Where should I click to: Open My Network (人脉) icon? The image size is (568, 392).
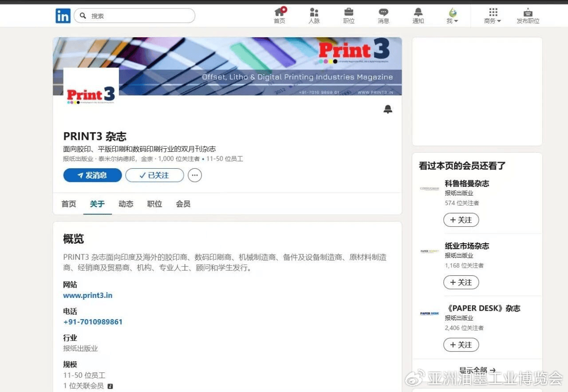click(x=314, y=12)
